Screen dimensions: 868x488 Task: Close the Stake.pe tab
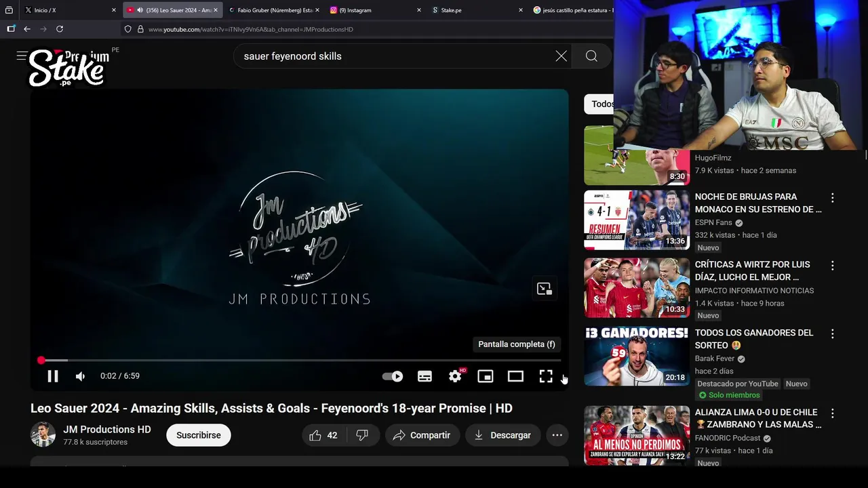[x=521, y=10]
